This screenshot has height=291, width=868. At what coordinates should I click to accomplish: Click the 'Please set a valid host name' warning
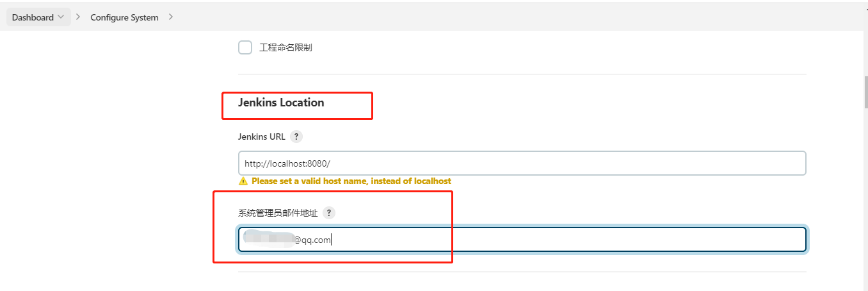click(x=351, y=181)
